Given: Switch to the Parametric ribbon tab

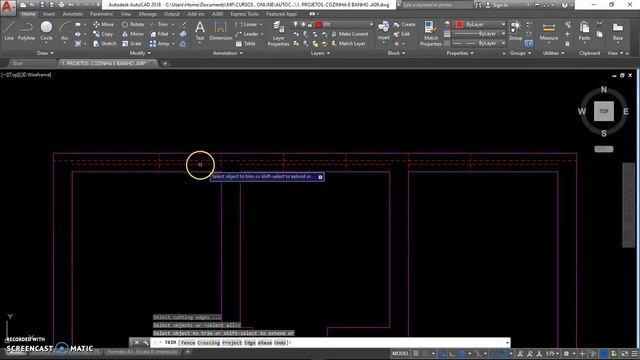Looking at the screenshot, I should click(x=102, y=14).
